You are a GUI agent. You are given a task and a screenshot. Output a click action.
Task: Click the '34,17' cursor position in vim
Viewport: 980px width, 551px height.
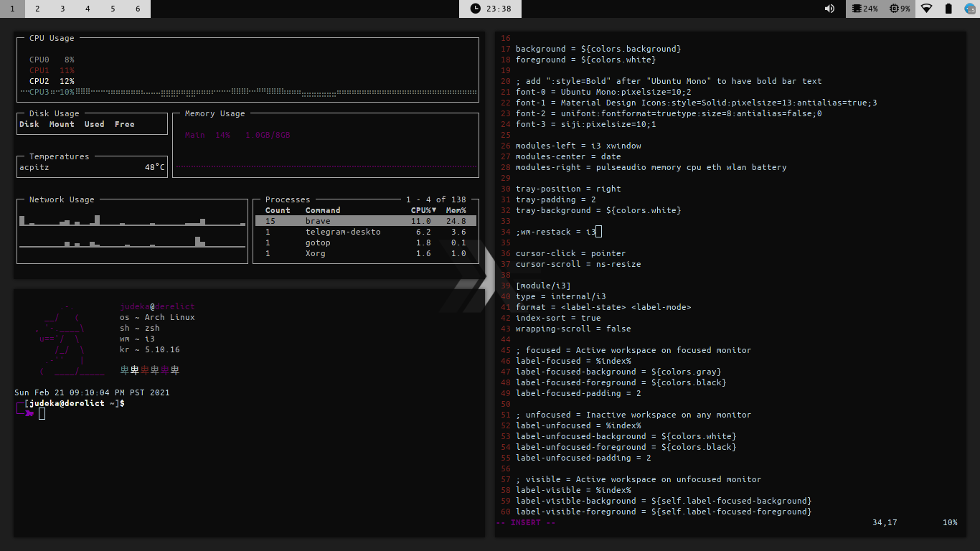[885, 522]
